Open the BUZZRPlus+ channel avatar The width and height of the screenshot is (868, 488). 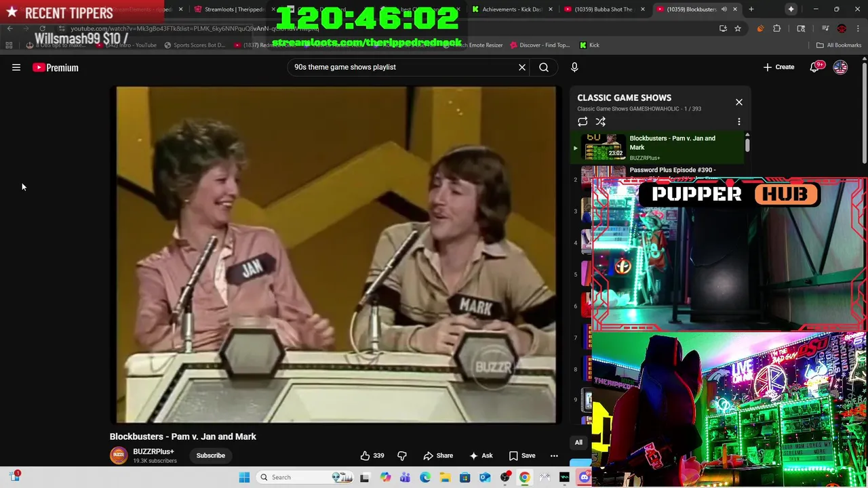(x=119, y=455)
